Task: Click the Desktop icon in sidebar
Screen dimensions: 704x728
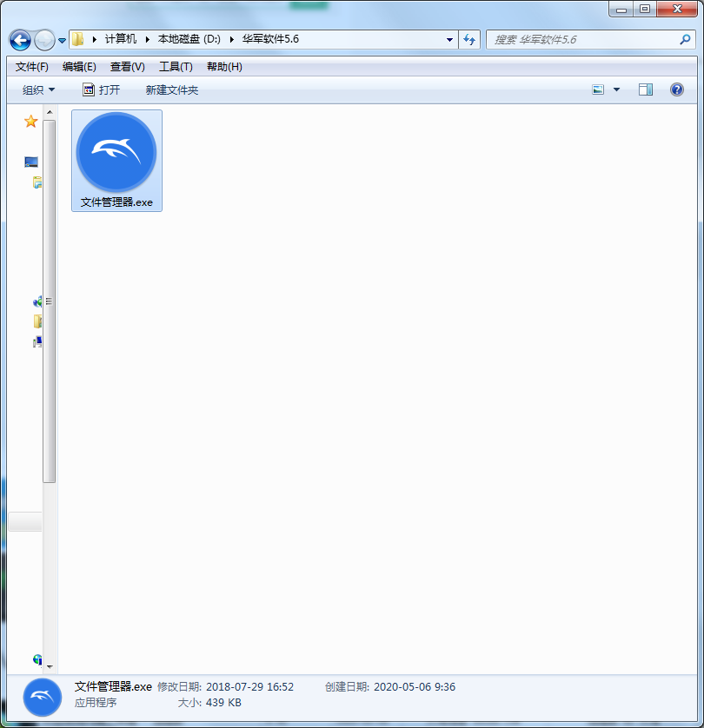Action: 31,162
